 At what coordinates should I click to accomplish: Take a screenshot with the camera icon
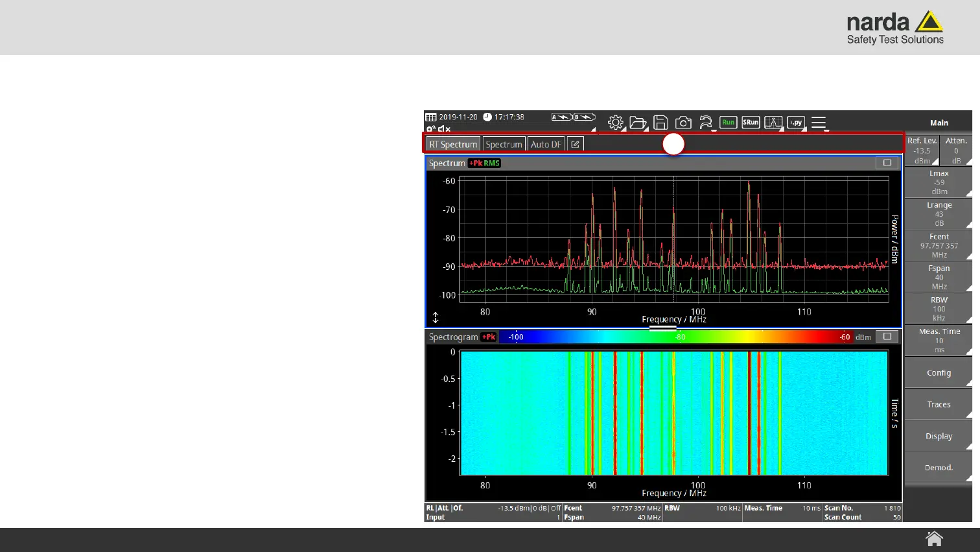pos(683,123)
